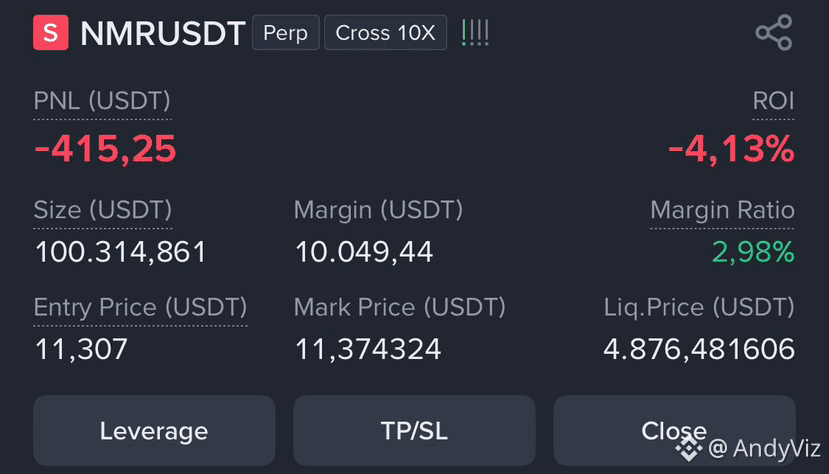Tap the Entry Price (USDT) label
829x474 pixels.
click(140, 307)
